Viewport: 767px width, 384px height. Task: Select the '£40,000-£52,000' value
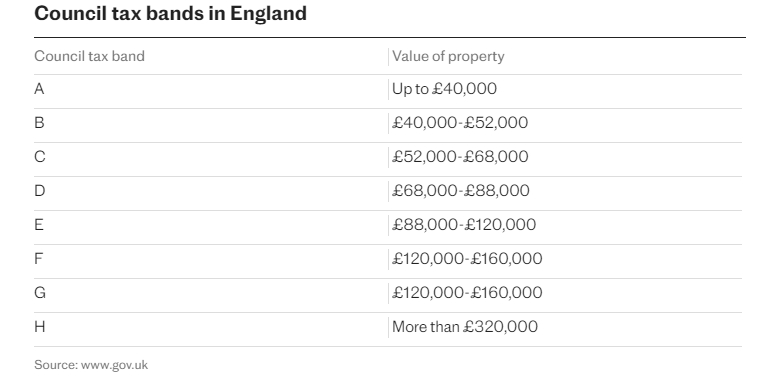coord(460,123)
